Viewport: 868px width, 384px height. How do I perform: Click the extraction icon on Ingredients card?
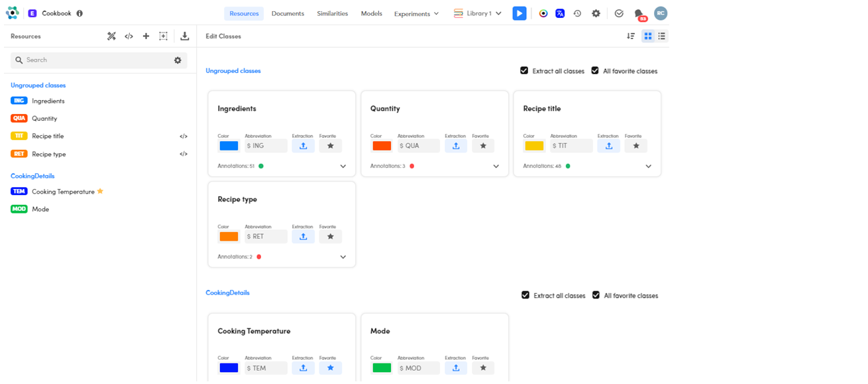pos(303,146)
